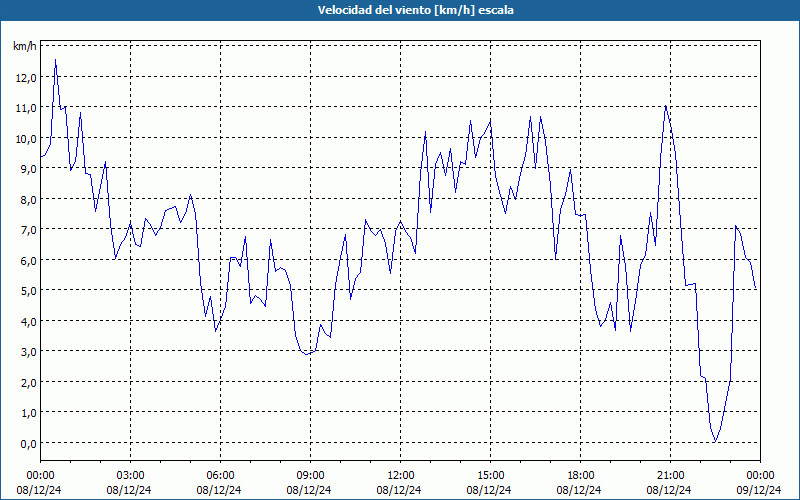Select the 8,0 y-axis value
This screenshot has width=800, height=500.
29,199
